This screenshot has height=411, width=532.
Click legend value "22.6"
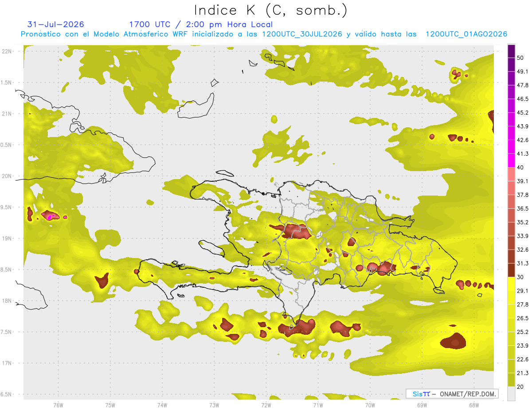[x=522, y=359]
